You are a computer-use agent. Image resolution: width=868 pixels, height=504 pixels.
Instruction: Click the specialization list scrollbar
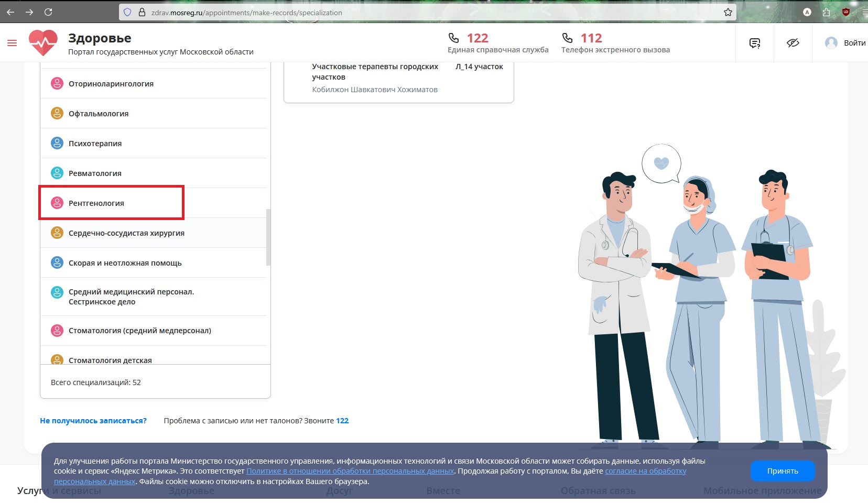[268, 237]
